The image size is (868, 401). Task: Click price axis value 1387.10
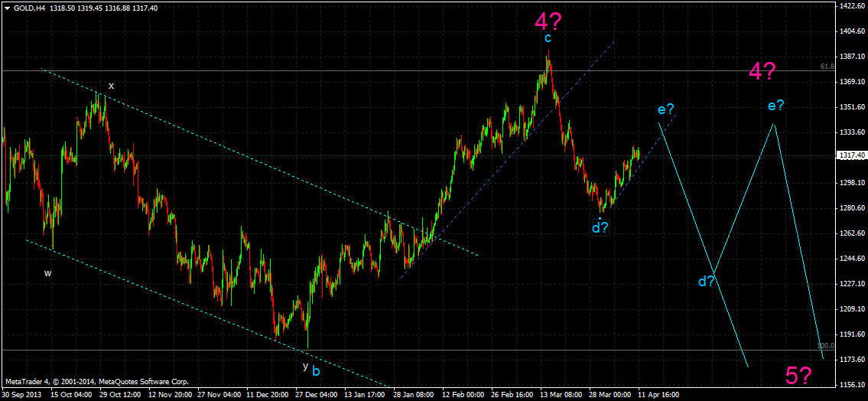pos(851,57)
